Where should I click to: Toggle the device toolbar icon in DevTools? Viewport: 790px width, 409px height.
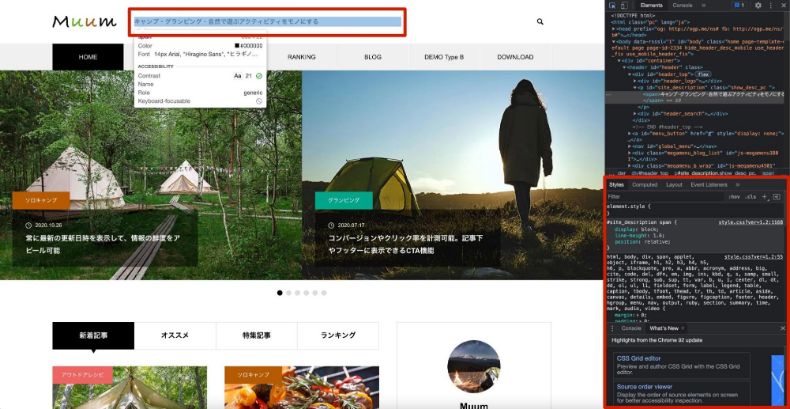[624, 5]
